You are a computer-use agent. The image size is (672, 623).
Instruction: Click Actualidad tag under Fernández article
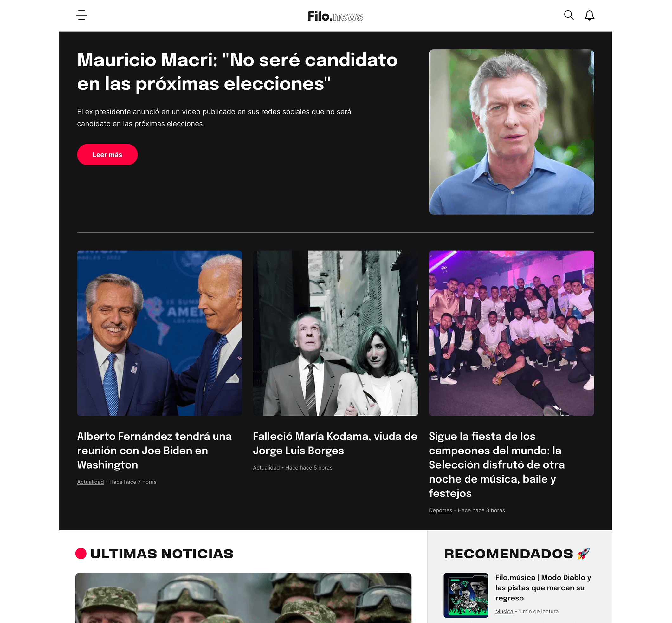point(90,482)
